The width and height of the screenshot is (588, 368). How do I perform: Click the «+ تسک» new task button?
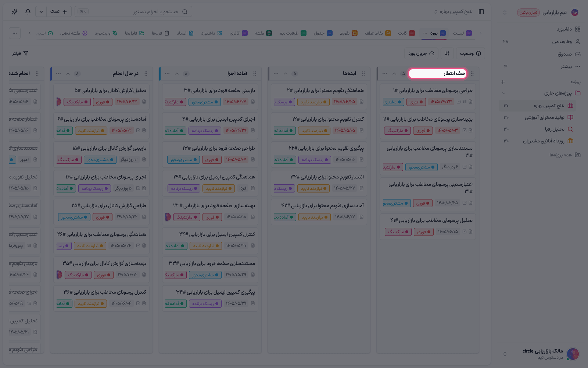[x=59, y=12]
